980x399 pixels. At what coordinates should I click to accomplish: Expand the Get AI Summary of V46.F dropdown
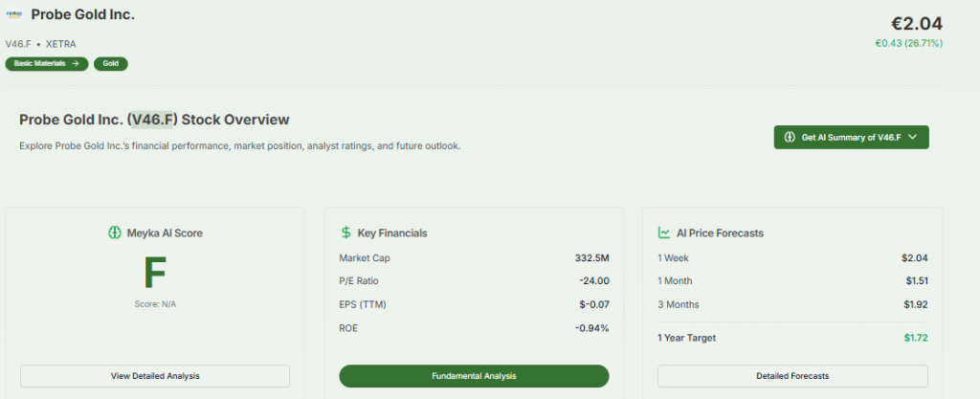pyautogui.click(x=850, y=137)
